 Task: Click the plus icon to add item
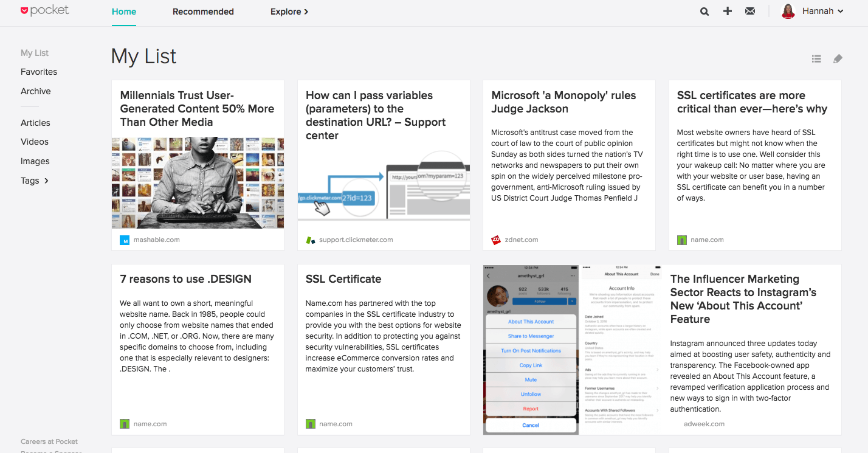tap(727, 11)
